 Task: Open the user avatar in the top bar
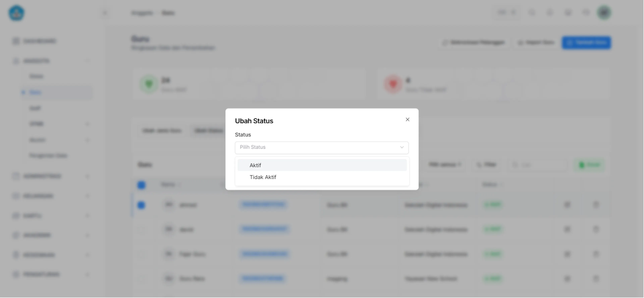(604, 13)
